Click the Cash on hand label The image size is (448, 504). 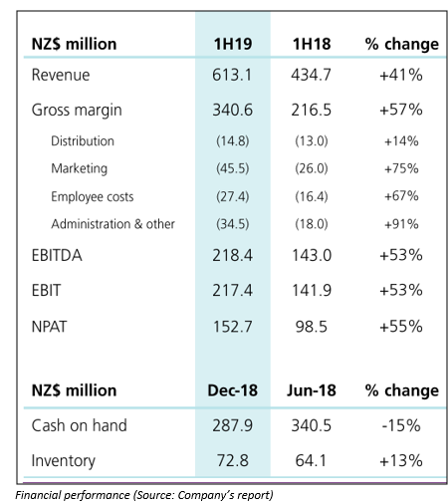point(80,425)
